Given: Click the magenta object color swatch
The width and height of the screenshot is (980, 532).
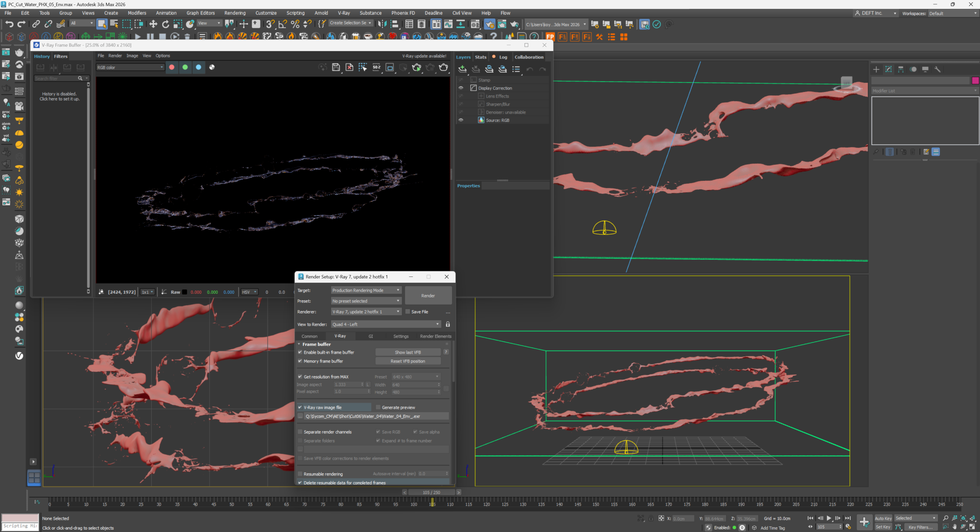Looking at the screenshot, I should pyautogui.click(x=975, y=80).
